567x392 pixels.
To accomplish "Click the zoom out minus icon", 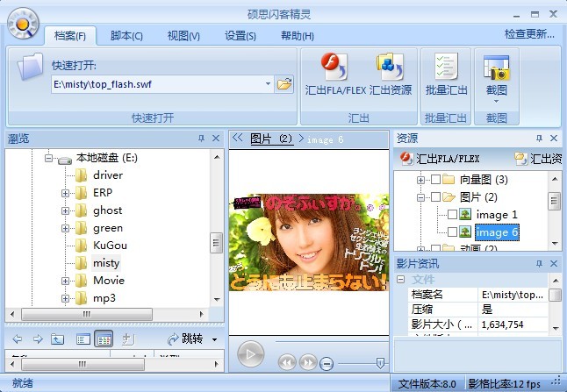I will (x=327, y=362).
